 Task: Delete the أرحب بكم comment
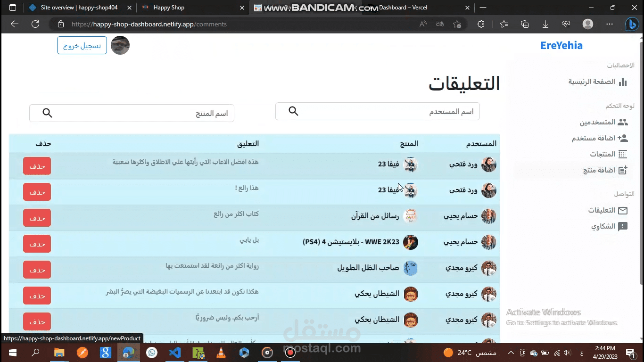click(x=37, y=321)
